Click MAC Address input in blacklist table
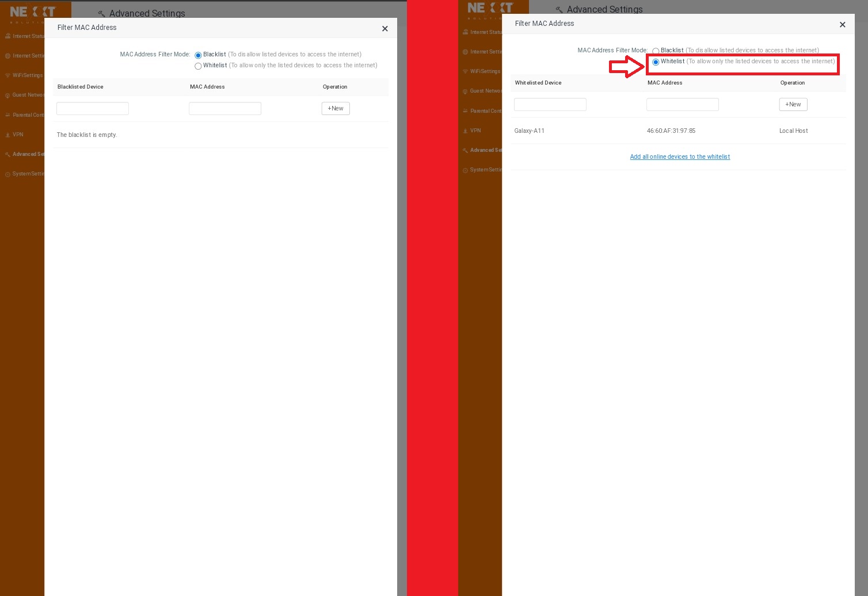 click(x=225, y=109)
